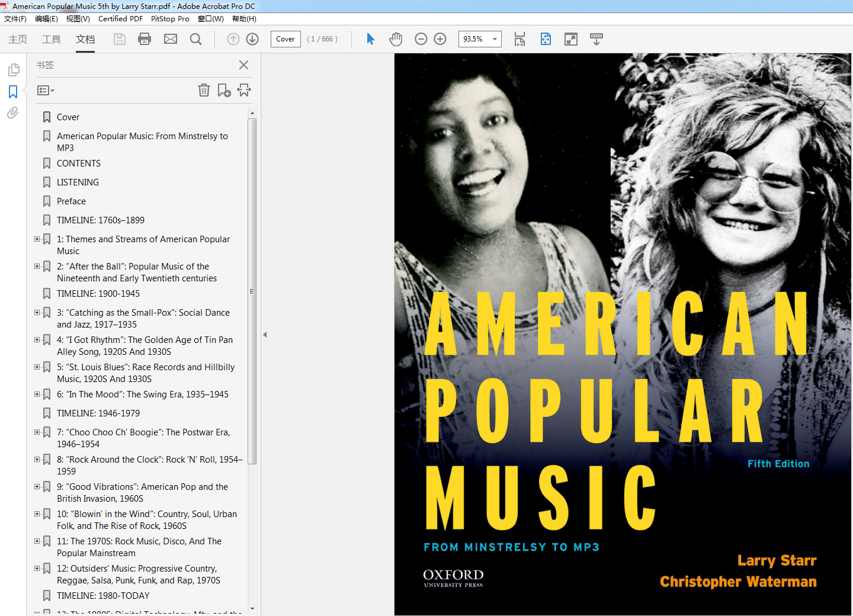This screenshot has height=616, width=853.
Task: Open the Preface bookmark
Action: [x=71, y=201]
